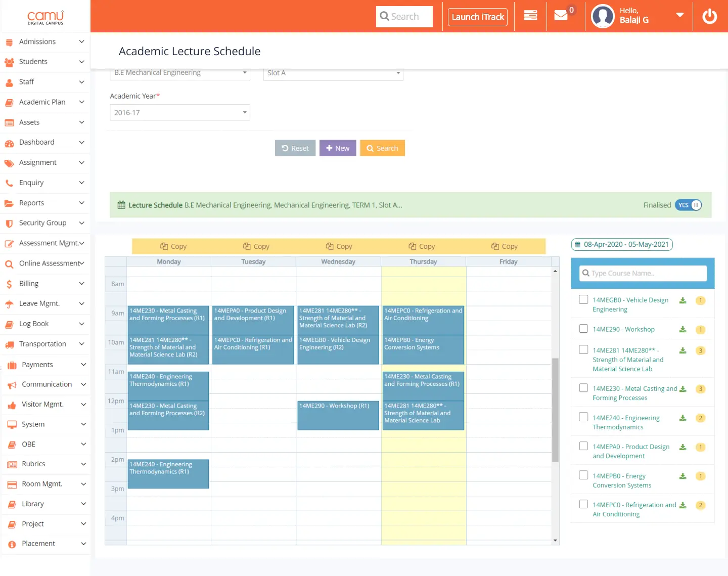Viewport: 728px width, 576px height.
Task: Click the Security Group shield icon
Action: [x=9, y=224]
